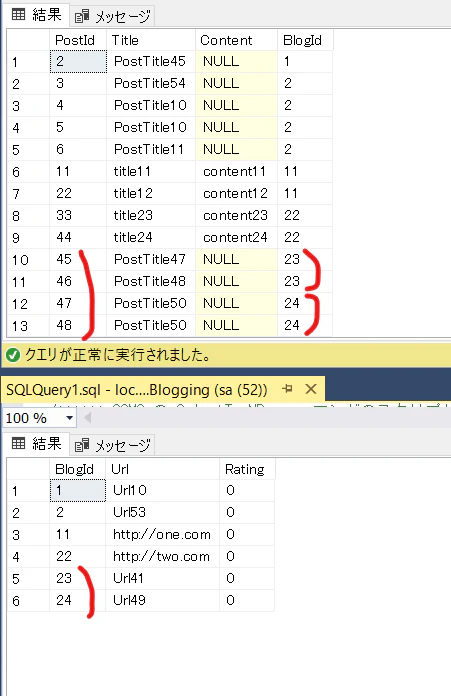Select the cell Url10
This screenshot has height=696, width=451.
click(162, 490)
